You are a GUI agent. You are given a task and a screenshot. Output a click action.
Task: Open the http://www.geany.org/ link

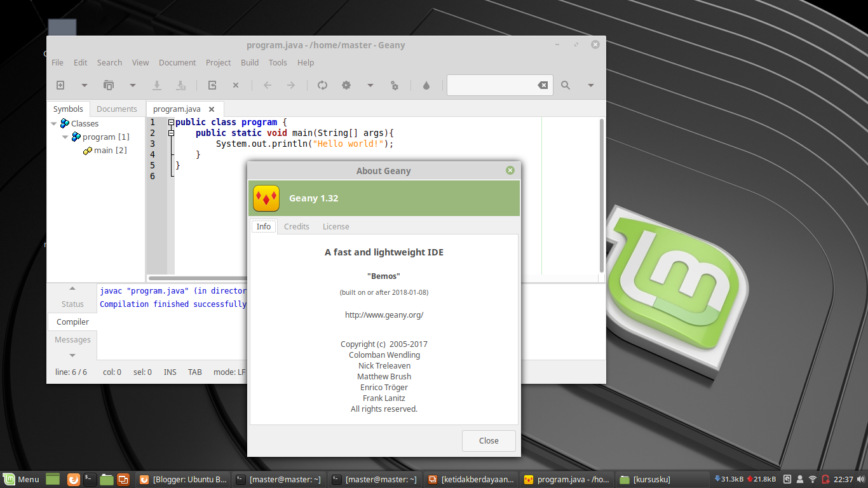tap(384, 315)
